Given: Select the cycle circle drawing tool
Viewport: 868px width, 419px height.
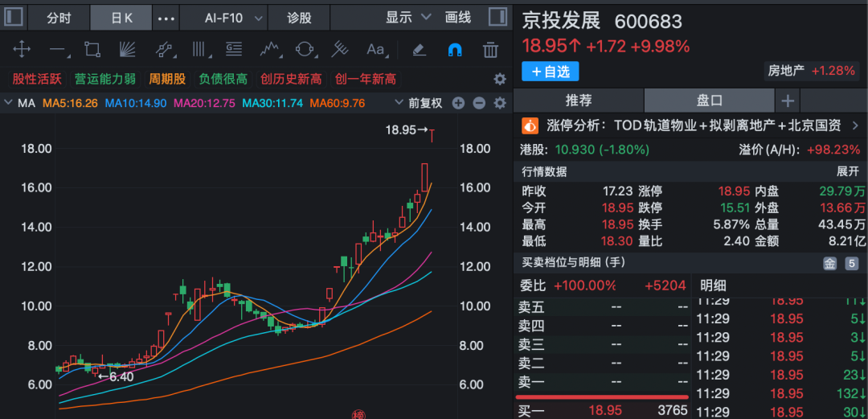Looking at the screenshot, I should 305,50.
